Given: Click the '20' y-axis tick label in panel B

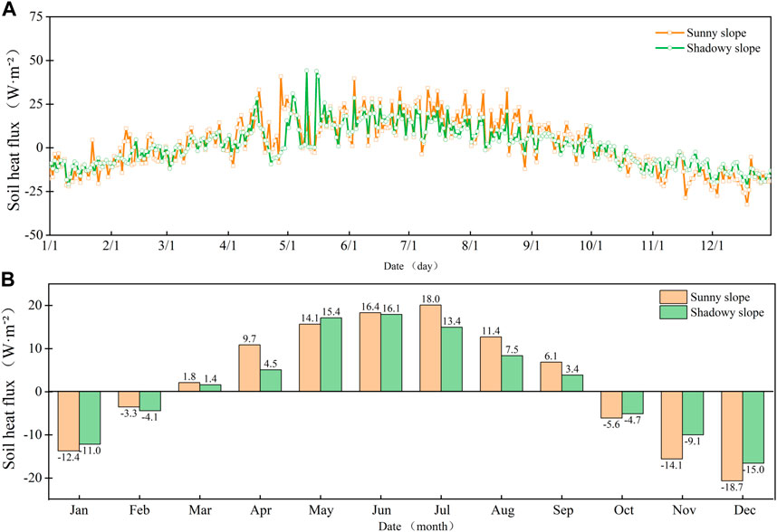Looking at the screenshot, I should click(36, 305).
